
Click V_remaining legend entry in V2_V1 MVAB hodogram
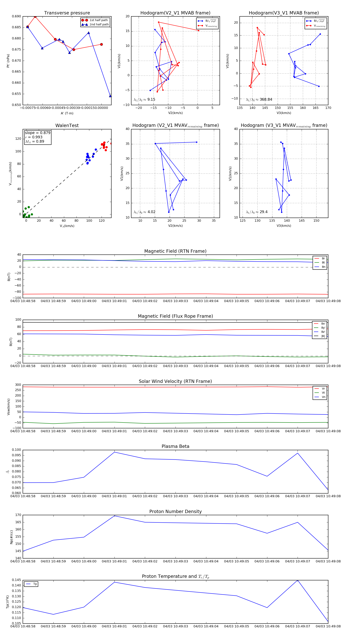point(207,26)
